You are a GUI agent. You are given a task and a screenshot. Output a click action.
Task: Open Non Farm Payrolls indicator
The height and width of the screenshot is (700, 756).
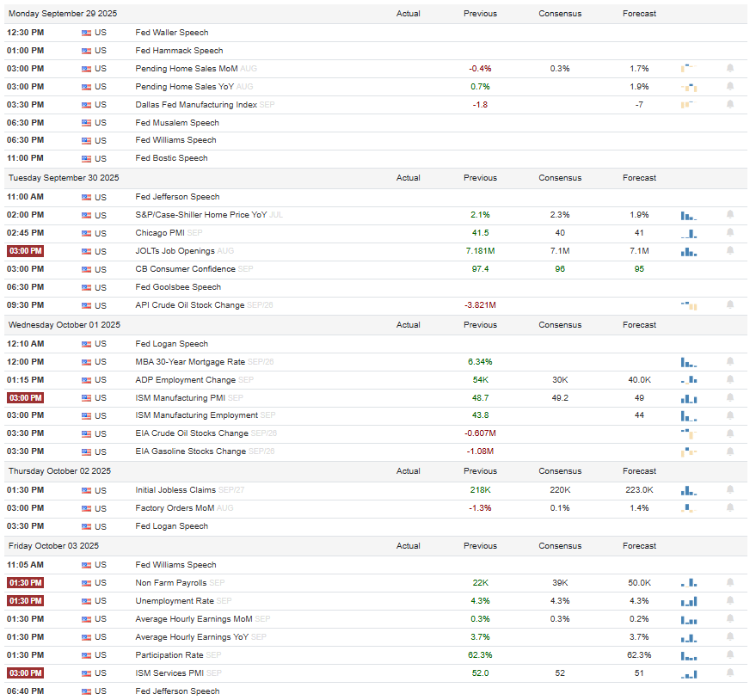click(x=170, y=583)
